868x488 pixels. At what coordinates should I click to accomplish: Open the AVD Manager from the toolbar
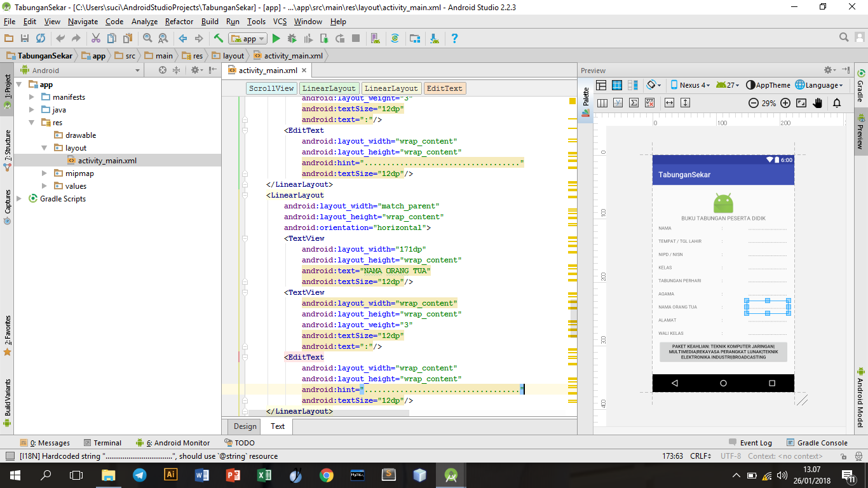[375, 39]
